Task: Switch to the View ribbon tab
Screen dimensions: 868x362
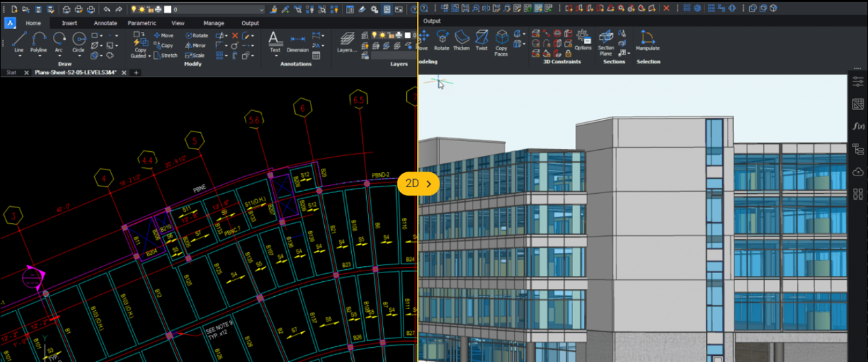Action: [x=178, y=23]
